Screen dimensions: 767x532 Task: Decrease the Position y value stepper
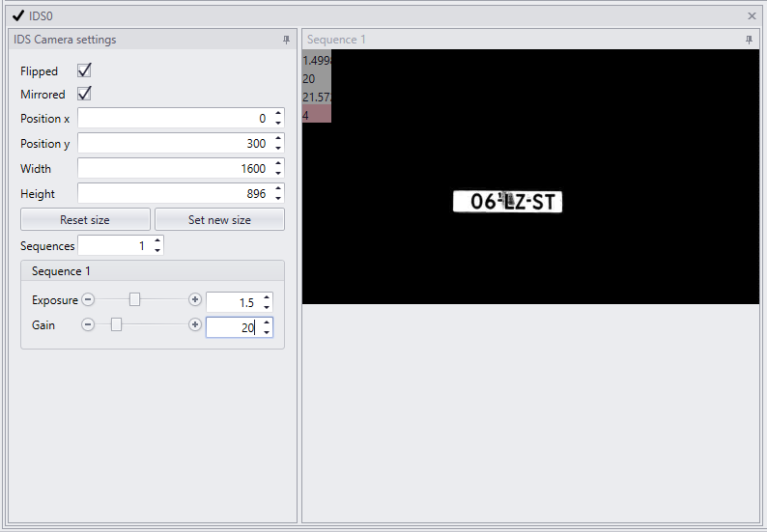coord(278,148)
